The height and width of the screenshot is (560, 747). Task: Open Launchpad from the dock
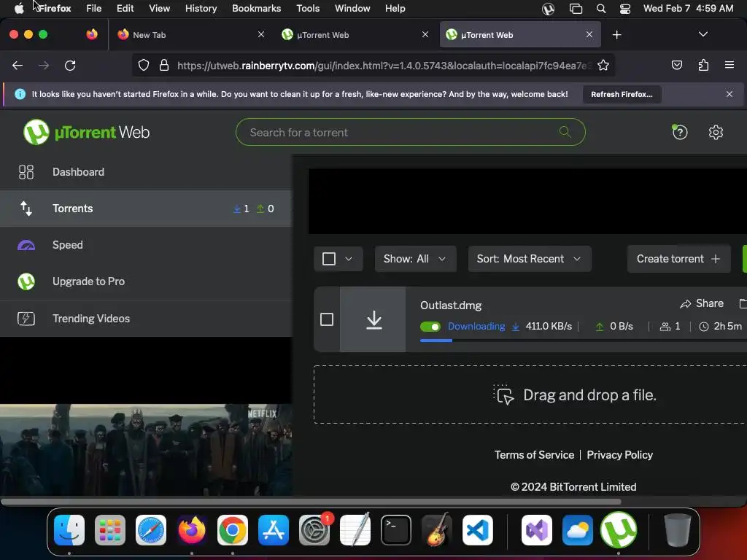click(x=110, y=529)
